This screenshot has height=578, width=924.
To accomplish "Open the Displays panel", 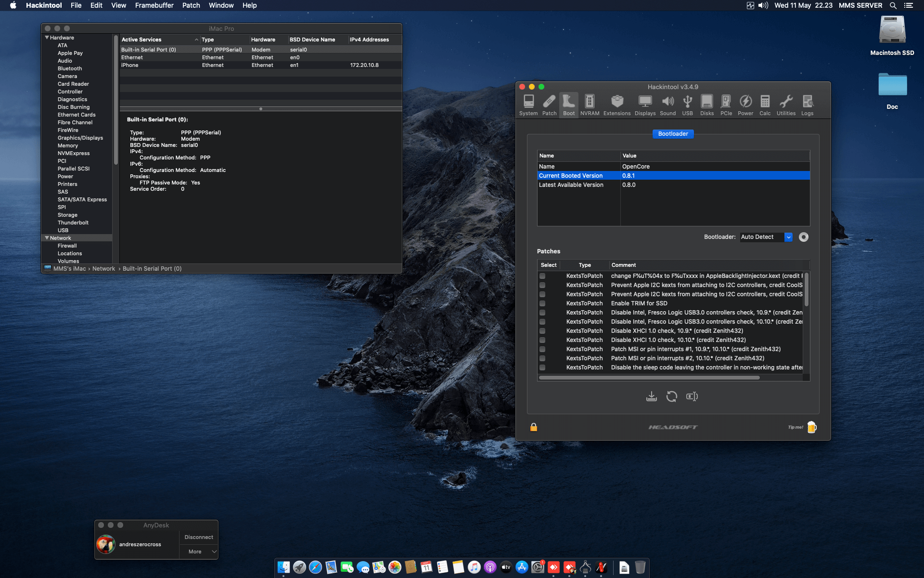I will point(645,104).
